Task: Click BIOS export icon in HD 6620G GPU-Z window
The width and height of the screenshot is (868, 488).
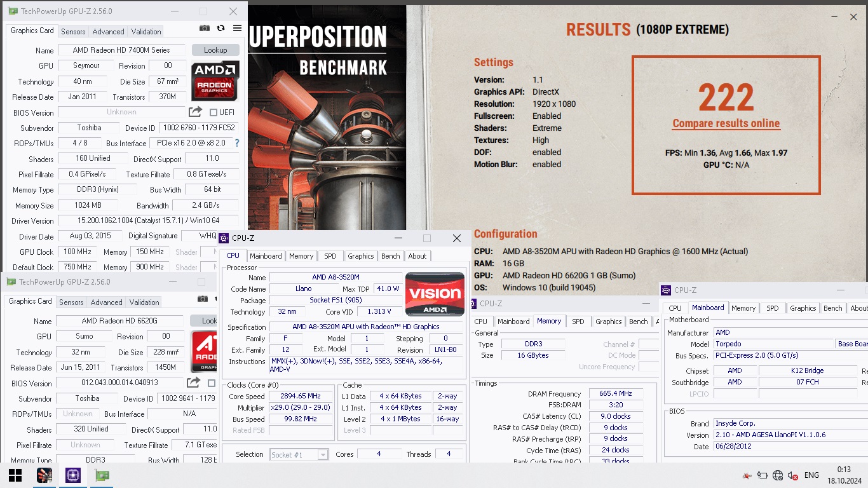Action: coord(193,383)
